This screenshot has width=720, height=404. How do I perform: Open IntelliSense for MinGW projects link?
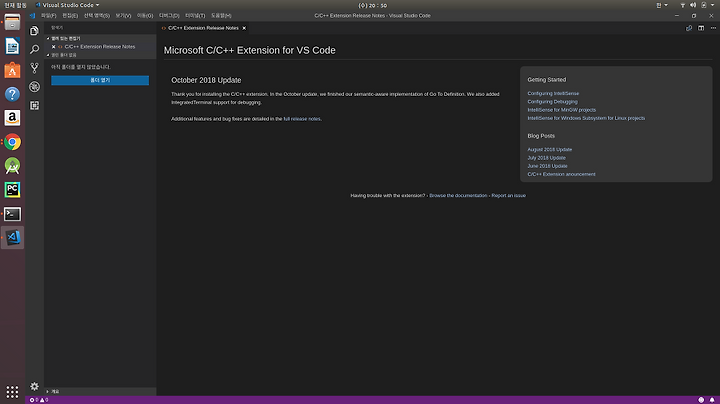(x=561, y=110)
